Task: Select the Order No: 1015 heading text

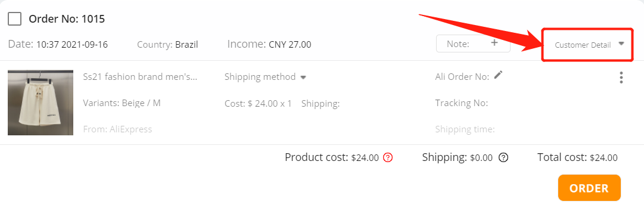Action: (67, 19)
